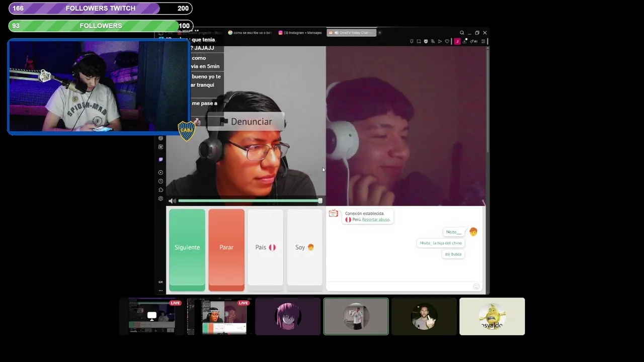Open the pink profile avatar button
Screen dimensions: 644x362
pyautogui.click(x=457, y=41)
